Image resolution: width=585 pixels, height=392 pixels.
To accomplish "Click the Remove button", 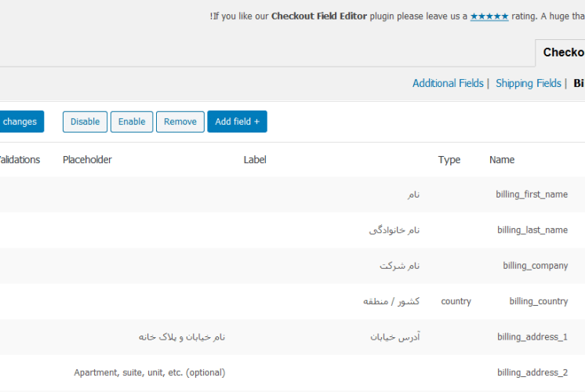I will 180,122.
